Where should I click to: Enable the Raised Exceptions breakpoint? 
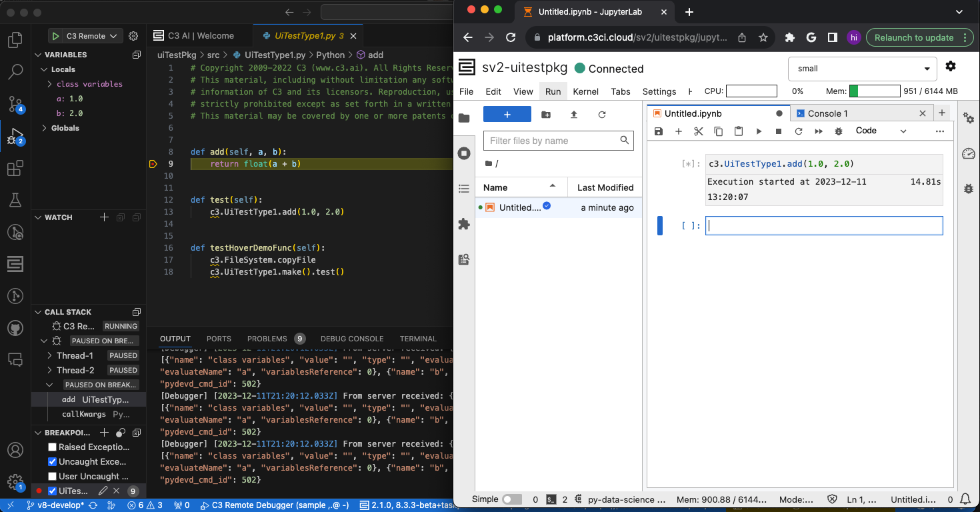pyautogui.click(x=51, y=447)
